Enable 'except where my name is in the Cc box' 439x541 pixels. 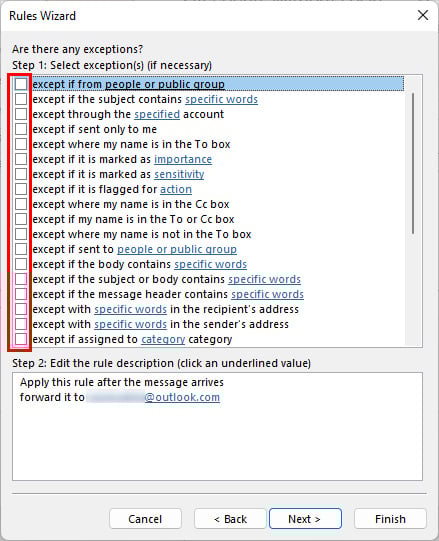(21, 204)
